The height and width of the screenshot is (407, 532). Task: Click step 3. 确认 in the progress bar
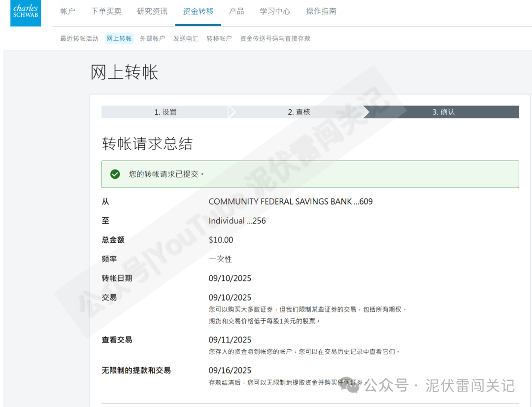tap(443, 112)
